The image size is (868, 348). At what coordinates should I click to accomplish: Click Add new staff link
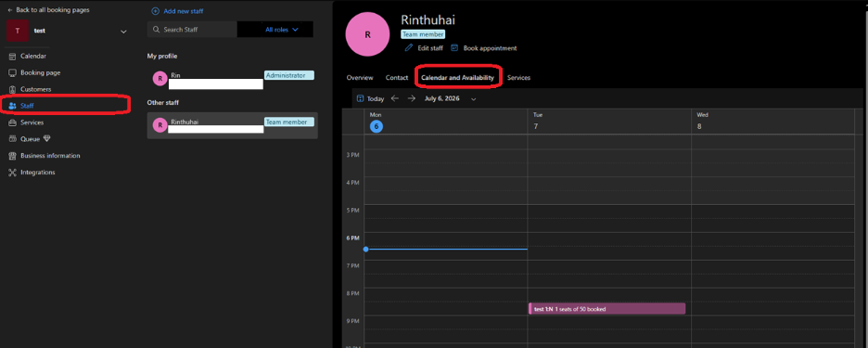click(177, 11)
